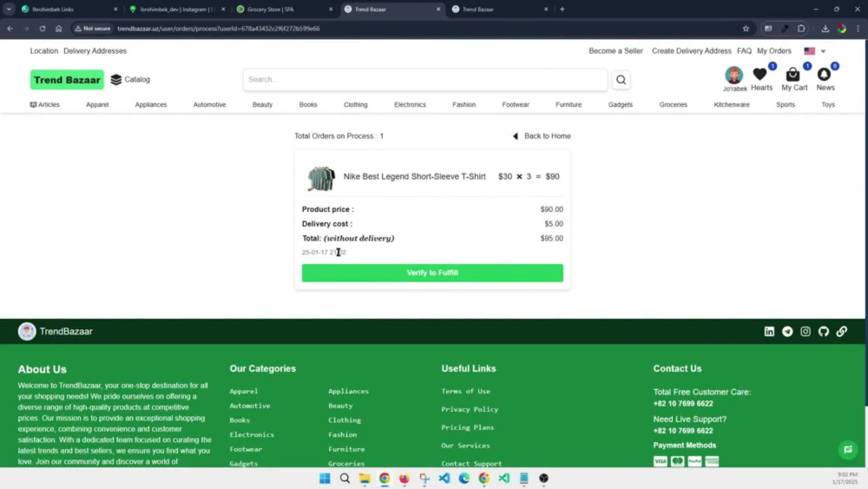Open Terms of Use footer link

pos(465,392)
